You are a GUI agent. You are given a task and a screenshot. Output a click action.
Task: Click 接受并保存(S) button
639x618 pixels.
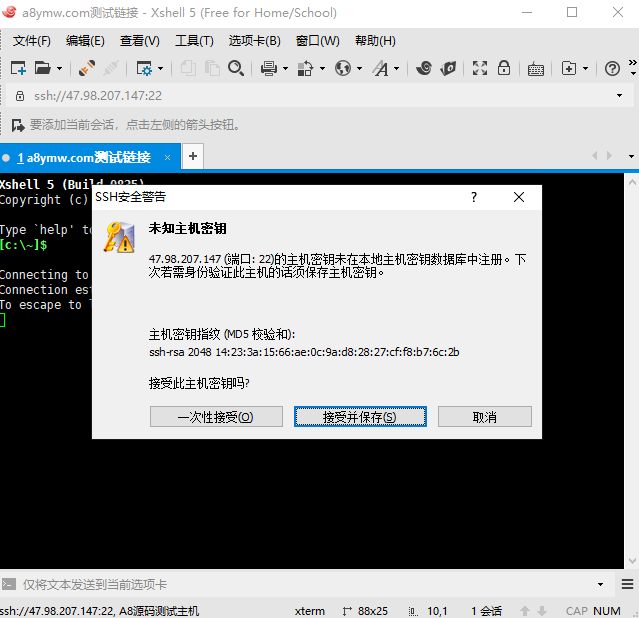coord(360,417)
